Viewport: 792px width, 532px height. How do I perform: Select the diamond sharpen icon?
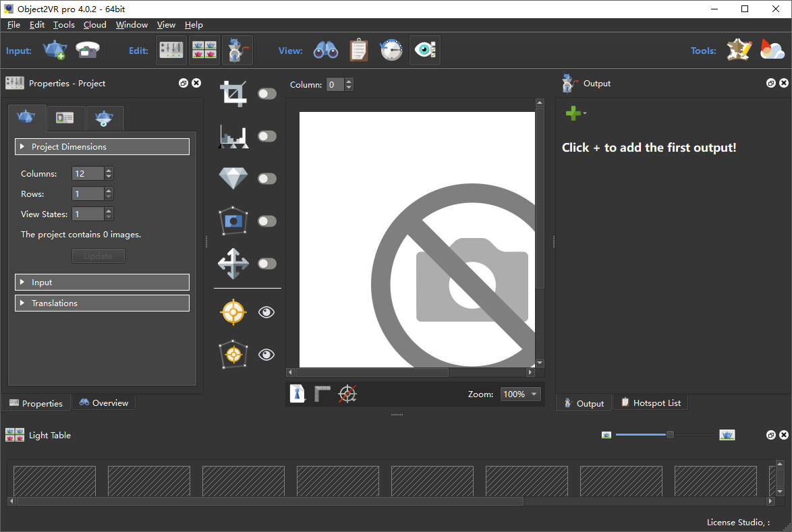point(233,178)
